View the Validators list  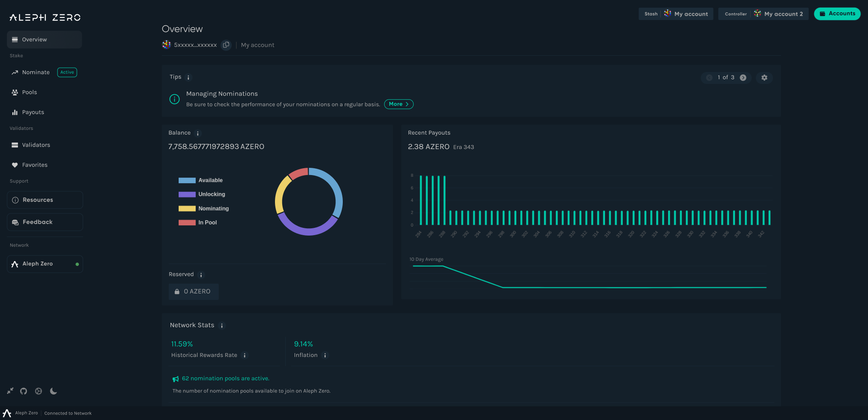coord(36,145)
